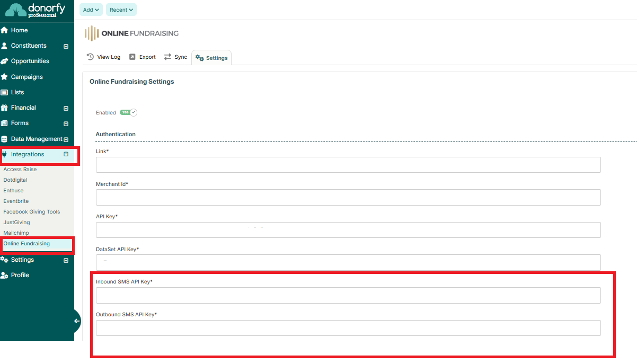
Task: Click the Authentication section heading
Action: [116, 134]
